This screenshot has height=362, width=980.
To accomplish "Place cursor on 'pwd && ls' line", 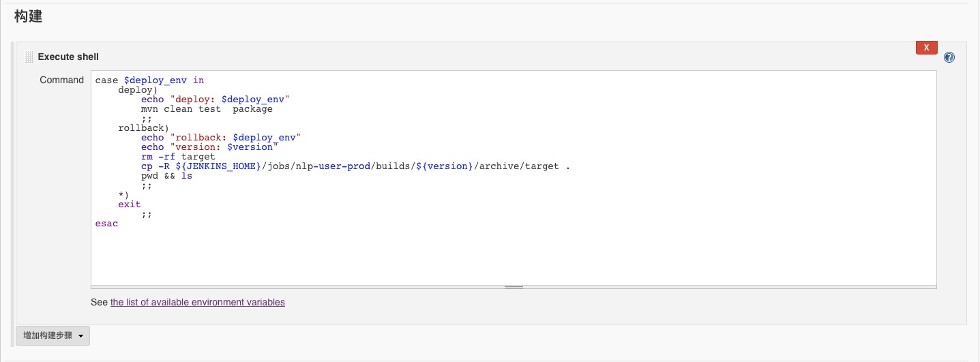I will click(166, 176).
